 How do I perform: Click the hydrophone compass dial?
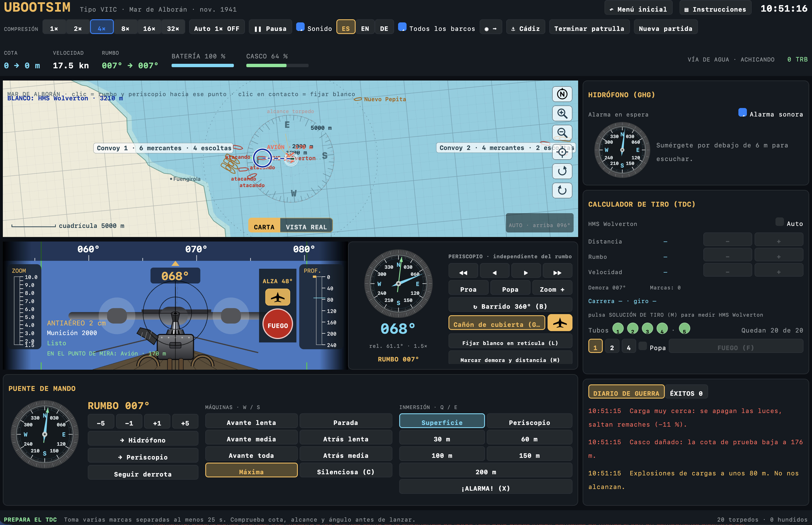click(x=622, y=150)
